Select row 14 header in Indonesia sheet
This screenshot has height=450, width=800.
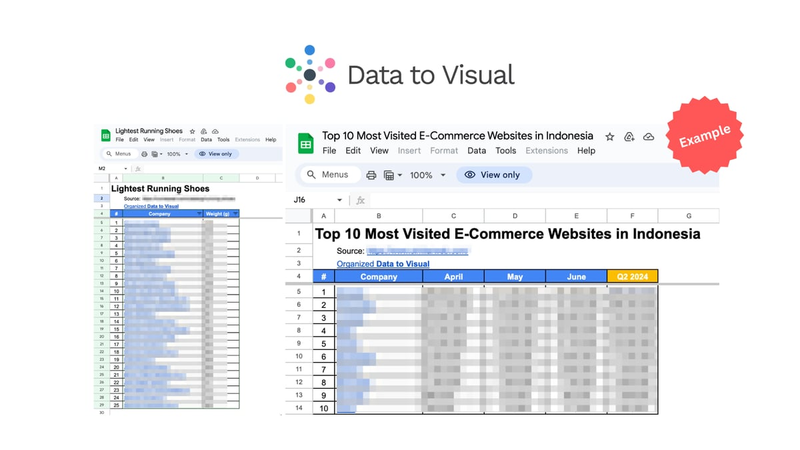click(299, 408)
